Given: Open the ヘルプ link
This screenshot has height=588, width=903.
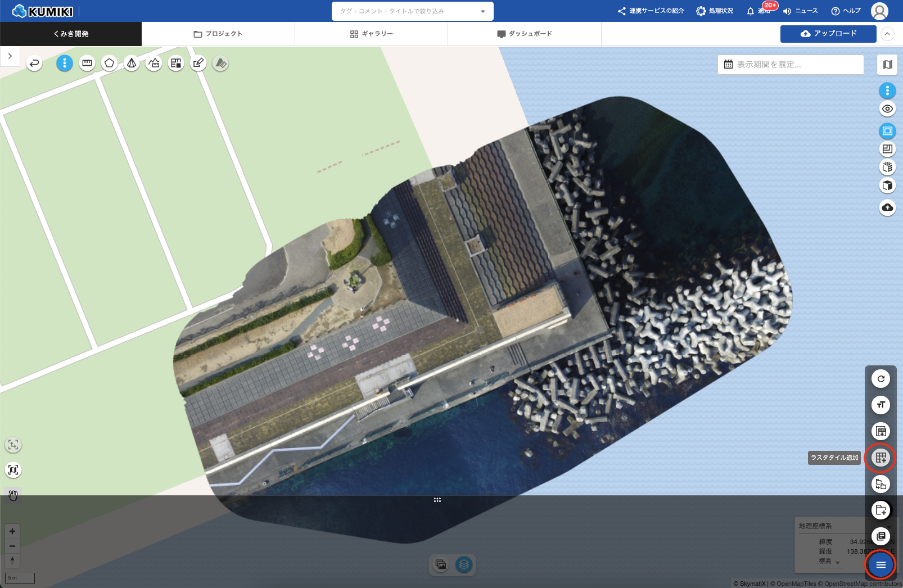Looking at the screenshot, I should (846, 11).
